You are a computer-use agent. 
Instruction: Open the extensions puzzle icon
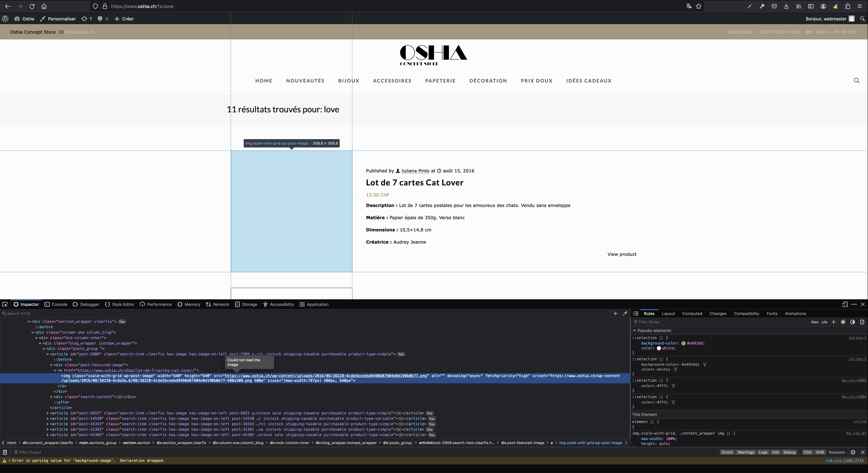coord(848,6)
